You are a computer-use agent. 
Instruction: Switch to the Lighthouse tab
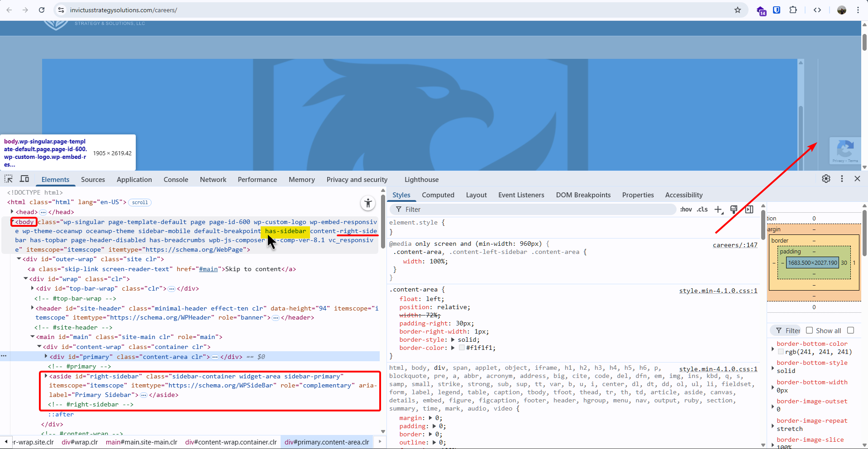(421, 179)
